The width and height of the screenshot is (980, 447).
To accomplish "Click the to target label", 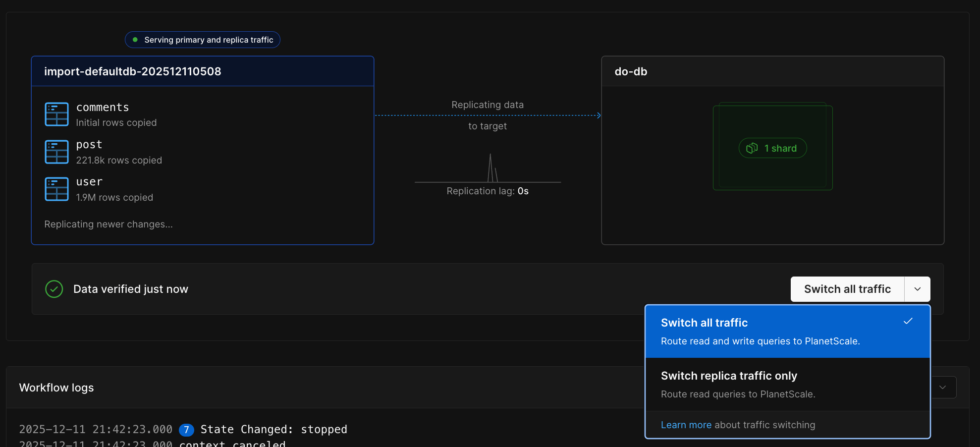I will (488, 126).
